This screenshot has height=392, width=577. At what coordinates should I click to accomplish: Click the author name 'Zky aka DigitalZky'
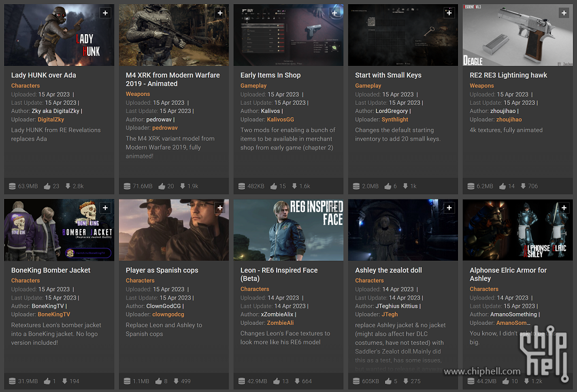(x=55, y=111)
